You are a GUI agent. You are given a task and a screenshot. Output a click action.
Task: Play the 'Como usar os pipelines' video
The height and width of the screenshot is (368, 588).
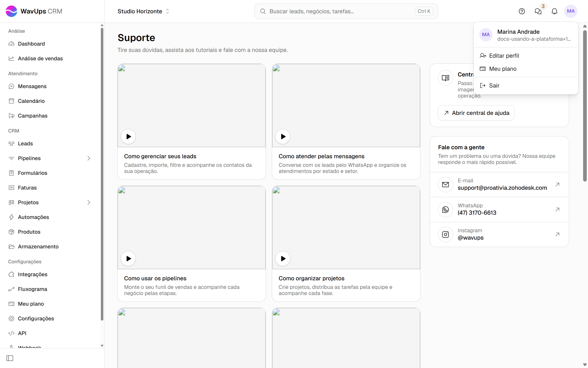pyautogui.click(x=128, y=258)
